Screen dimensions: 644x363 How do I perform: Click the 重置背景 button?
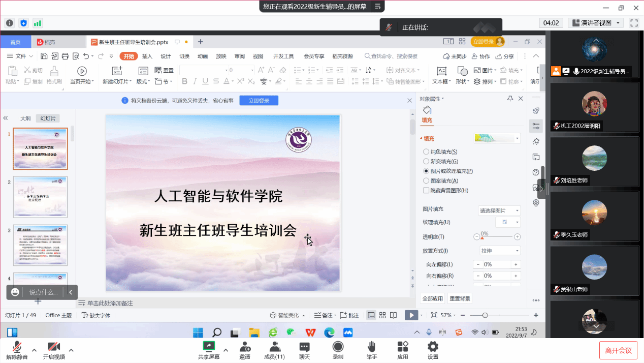click(460, 298)
